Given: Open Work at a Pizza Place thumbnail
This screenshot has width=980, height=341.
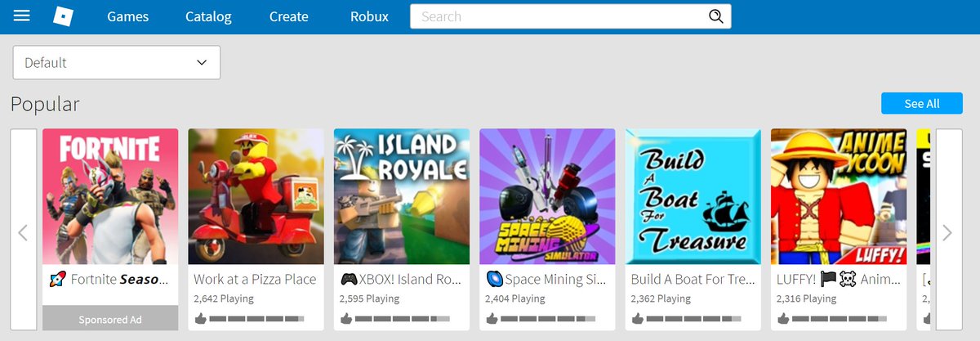Looking at the screenshot, I should point(256,196).
